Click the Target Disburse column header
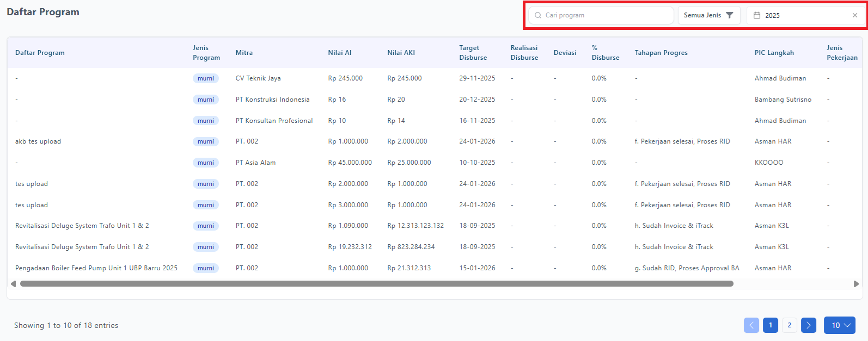Viewport: 868px width, 341px height. pos(473,53)
